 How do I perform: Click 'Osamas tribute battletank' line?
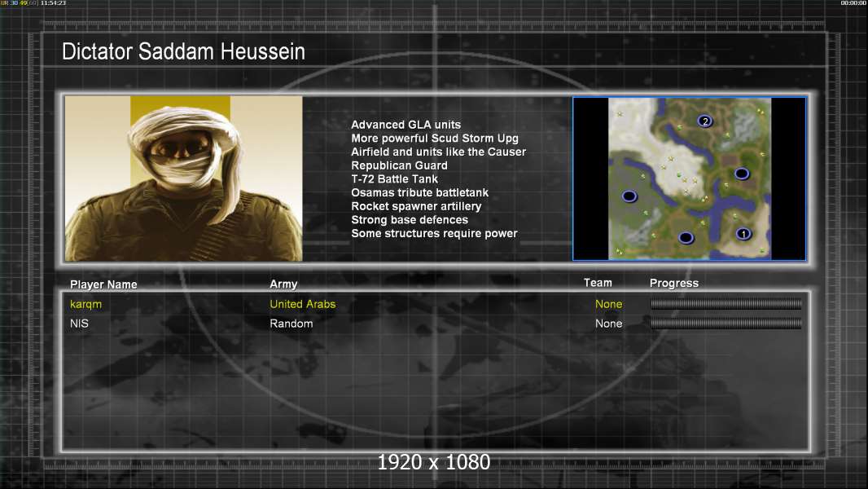click(x=419, y=192)
